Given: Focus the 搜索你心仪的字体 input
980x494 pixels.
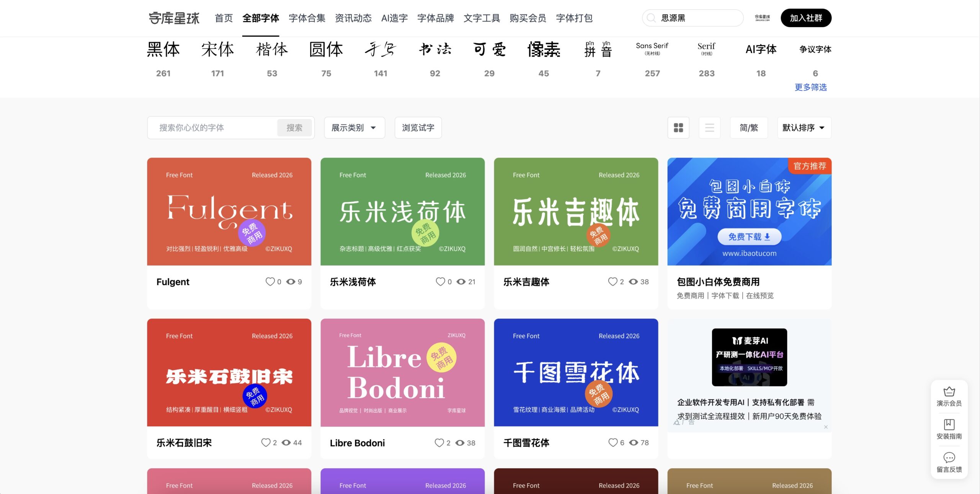Looking at the screenshot, I should [212, 128].
